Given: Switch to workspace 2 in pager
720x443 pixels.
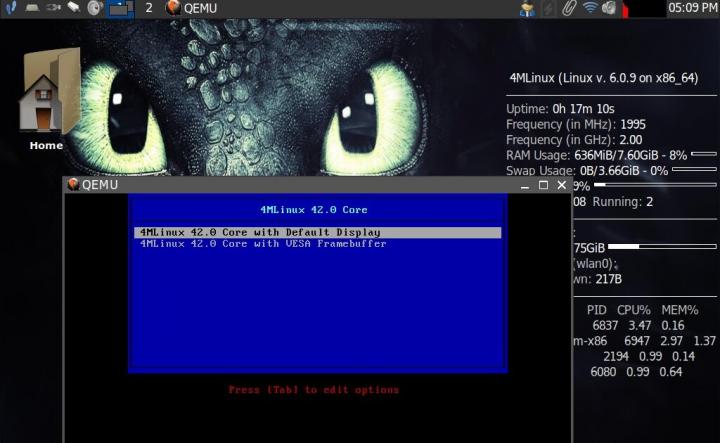Looking at the screenshot, I should pos(149,8).
